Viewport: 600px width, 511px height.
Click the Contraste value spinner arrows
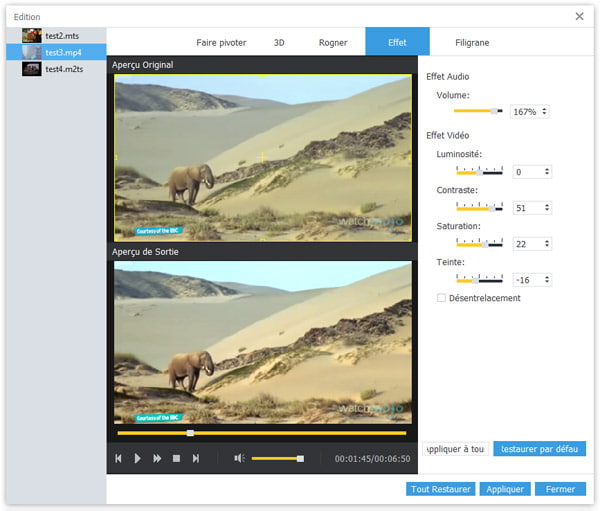click(x=546, y=208)
